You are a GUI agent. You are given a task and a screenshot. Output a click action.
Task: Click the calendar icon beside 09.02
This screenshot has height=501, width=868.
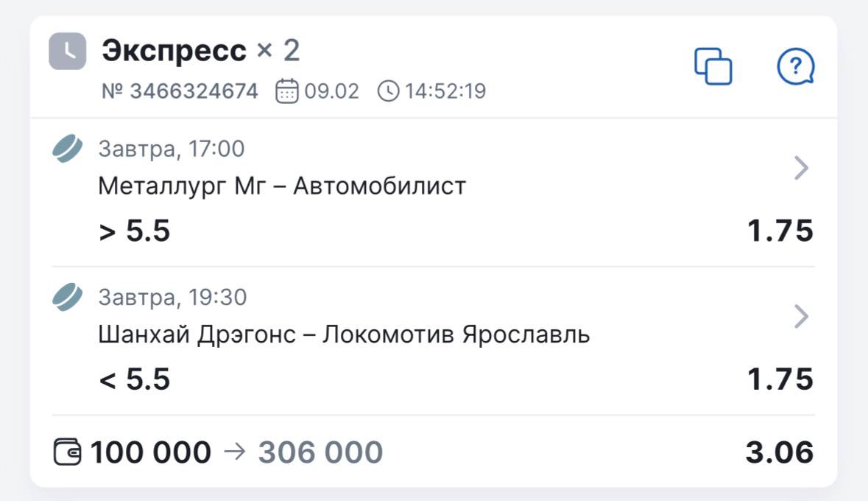(287, 91)
